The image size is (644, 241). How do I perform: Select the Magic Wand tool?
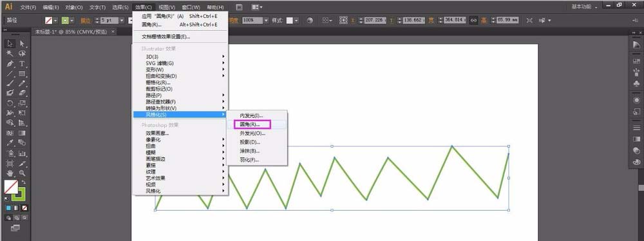pyautogui.click(x=10, y=54)
